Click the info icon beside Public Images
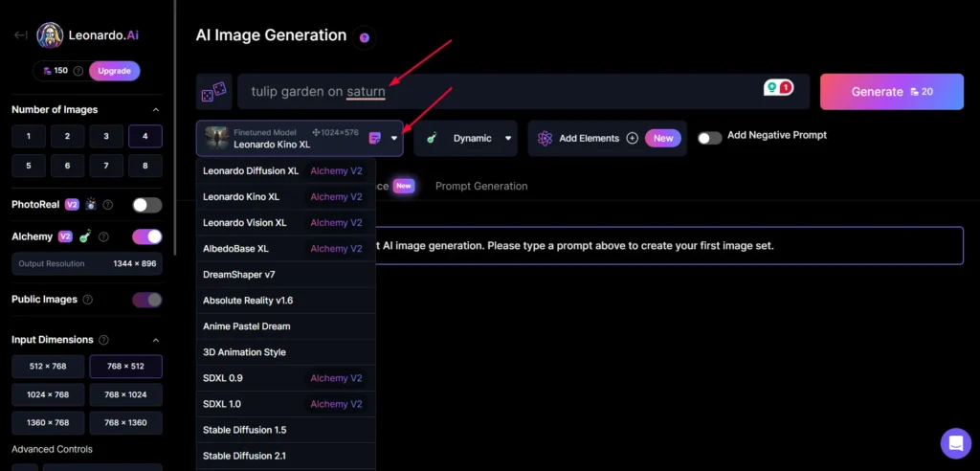The image size is (980, 471). pyautogui.click(x=88, y=300)
